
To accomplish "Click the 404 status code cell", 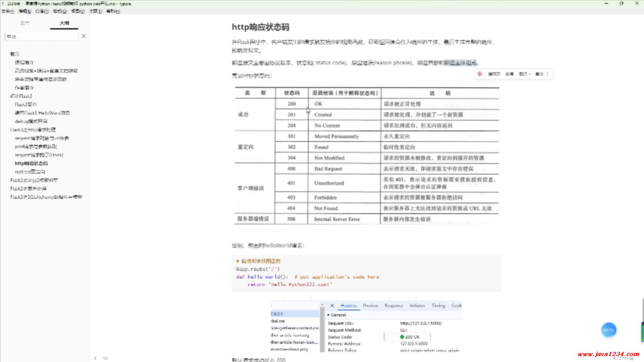I will point(291,208).
